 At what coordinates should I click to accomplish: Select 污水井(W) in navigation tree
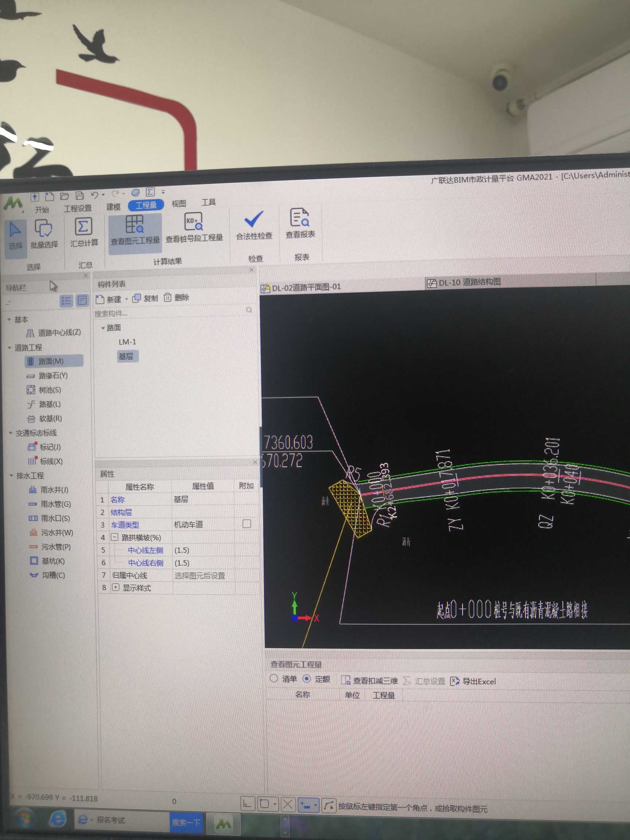52,533
